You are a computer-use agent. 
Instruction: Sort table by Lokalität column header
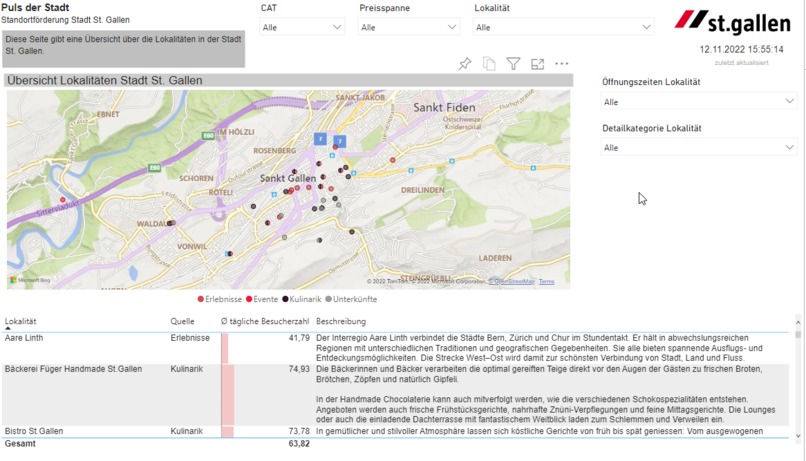[21, 321]
